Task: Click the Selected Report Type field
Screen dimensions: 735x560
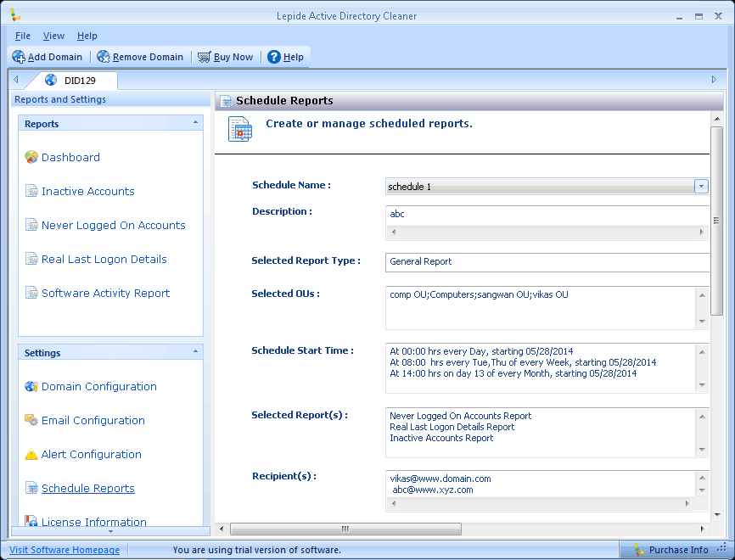Action: 547,262
